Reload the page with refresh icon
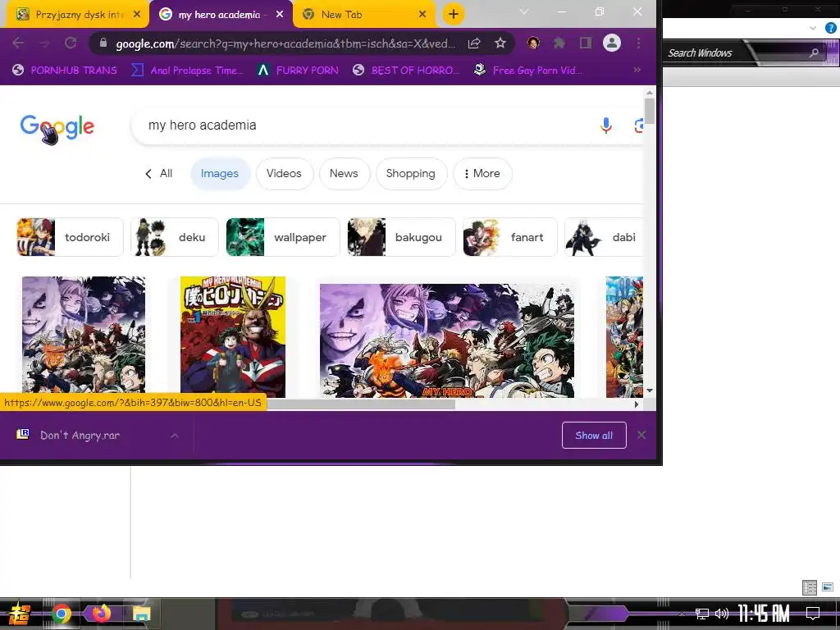 71,43
